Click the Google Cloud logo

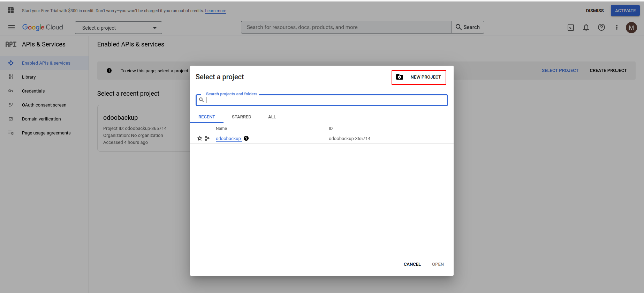pos(43,27)
